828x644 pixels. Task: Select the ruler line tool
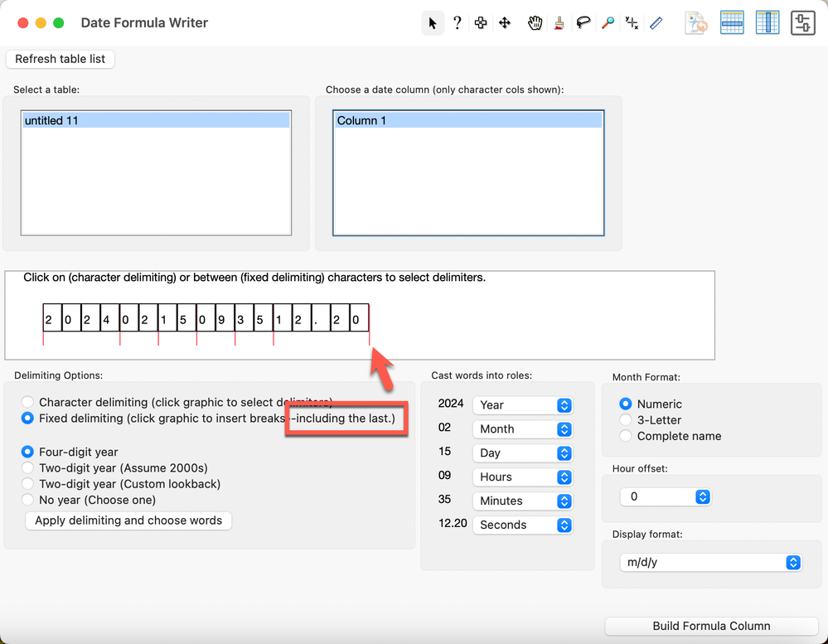[x=656, y=22]
